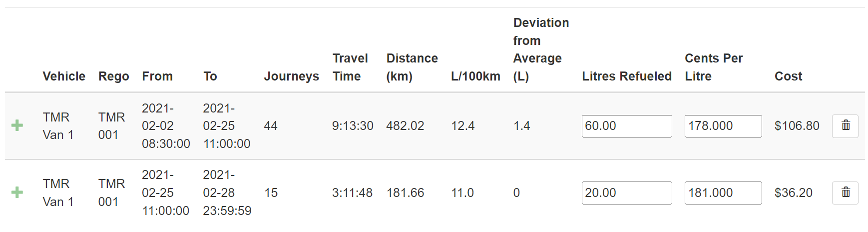Sort by the Vehicle column header
Viewport: 868px width, 232px height.
point(64,76)
